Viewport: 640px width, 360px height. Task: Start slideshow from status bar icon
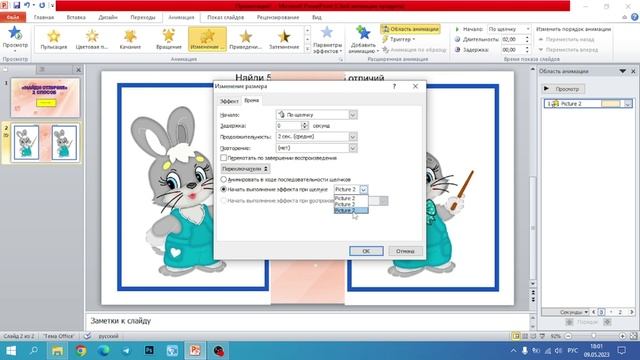542,336
